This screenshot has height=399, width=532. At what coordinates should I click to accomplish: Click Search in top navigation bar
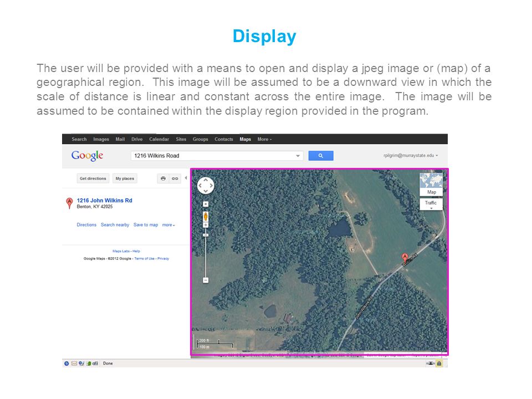click(x=79, y=139)
